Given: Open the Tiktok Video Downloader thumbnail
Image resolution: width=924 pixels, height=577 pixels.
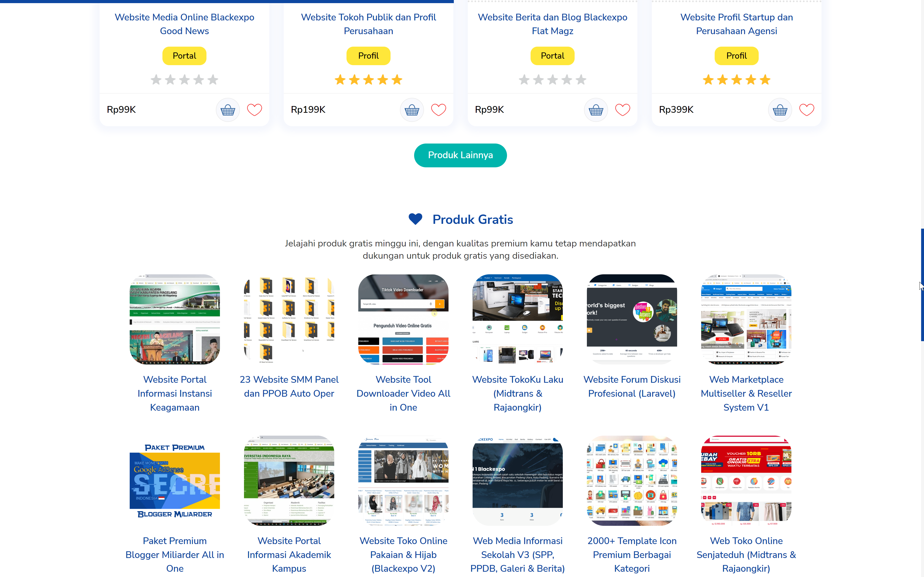Looking at the screenshot, I should [x=403, y=319].
